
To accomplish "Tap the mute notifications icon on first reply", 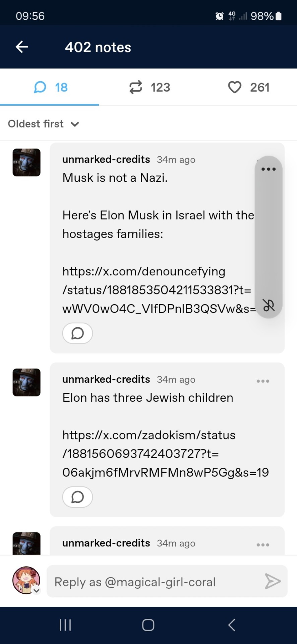I will (x=269, y=305).
